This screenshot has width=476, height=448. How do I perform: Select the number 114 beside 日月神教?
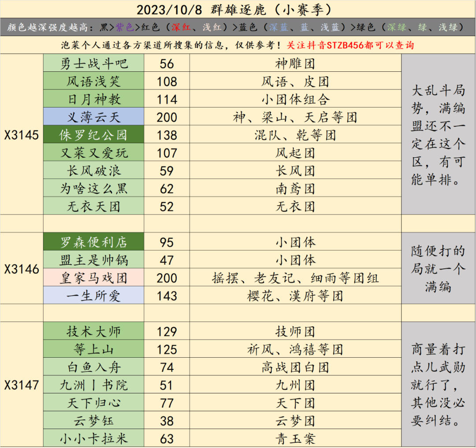(x=167, y=99)
